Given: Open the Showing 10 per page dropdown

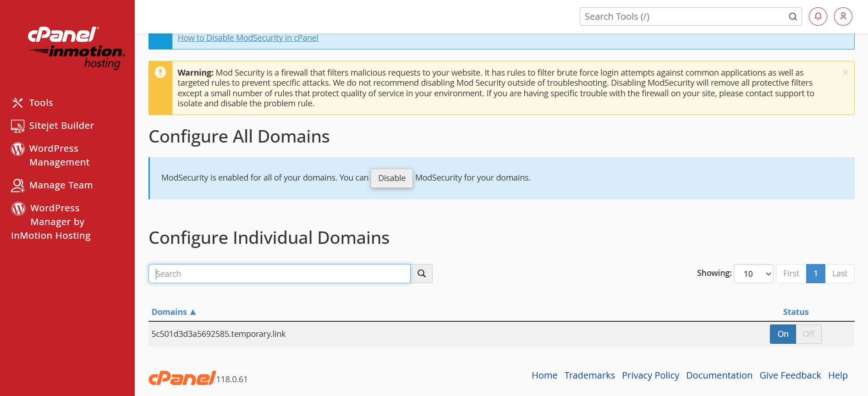Looking at the screenshot, I should 753,274.
